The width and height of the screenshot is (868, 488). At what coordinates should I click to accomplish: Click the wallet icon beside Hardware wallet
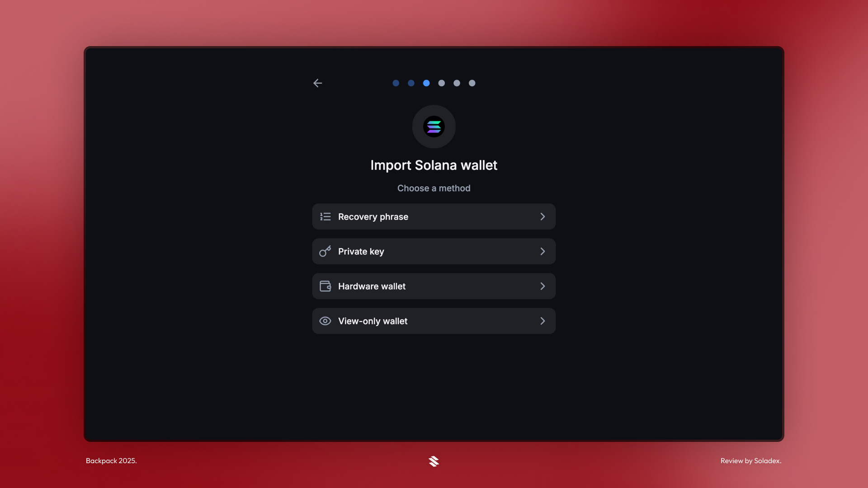point(325,286)
